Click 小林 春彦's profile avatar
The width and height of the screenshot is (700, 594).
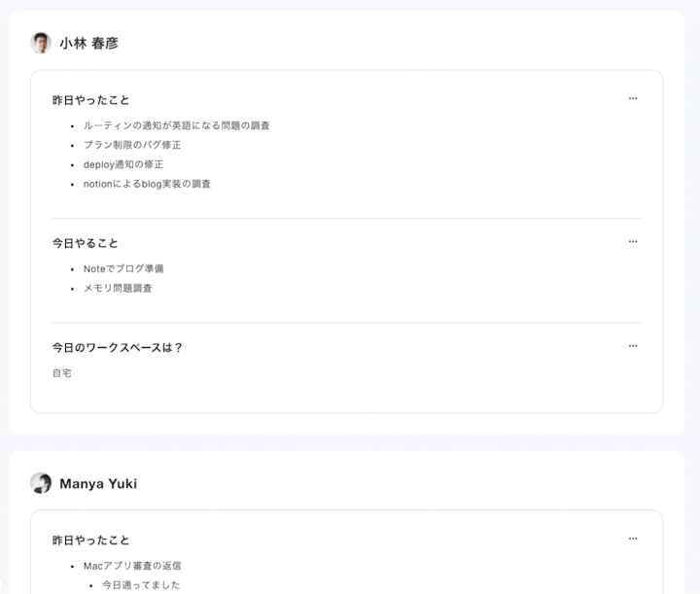tap(41, 43)
